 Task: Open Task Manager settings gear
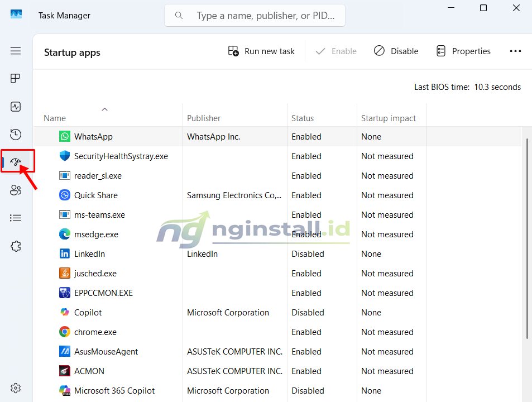(x=16, y=387)
